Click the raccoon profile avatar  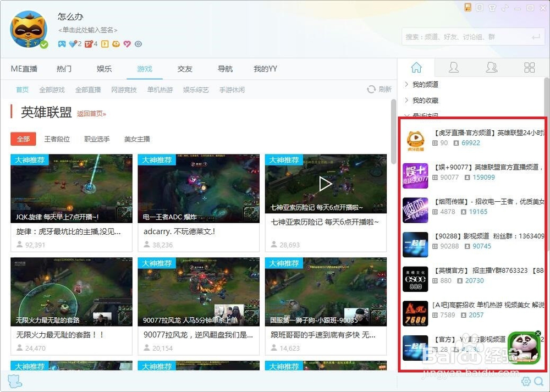click(29, 30)
